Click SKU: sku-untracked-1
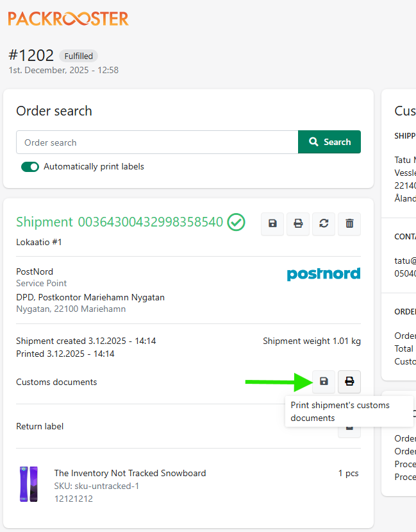The image size is (416, 532). [x=97, y=486]
